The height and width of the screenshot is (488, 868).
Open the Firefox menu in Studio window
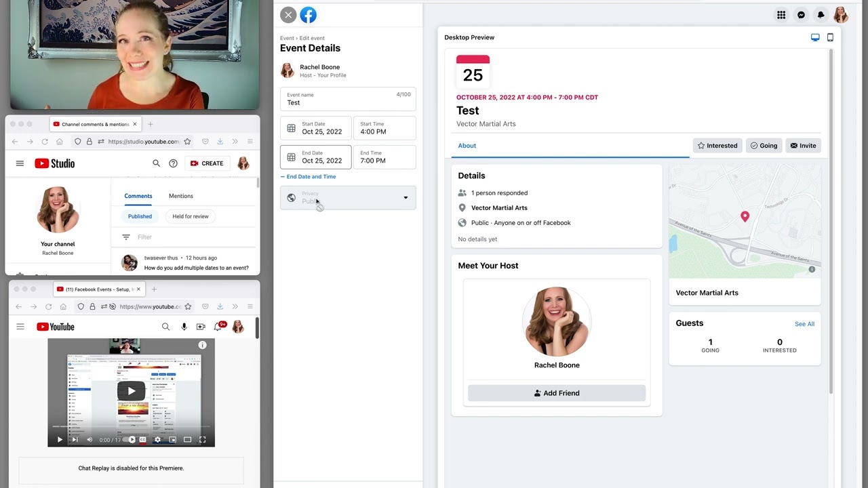click(x=250, y=142)
